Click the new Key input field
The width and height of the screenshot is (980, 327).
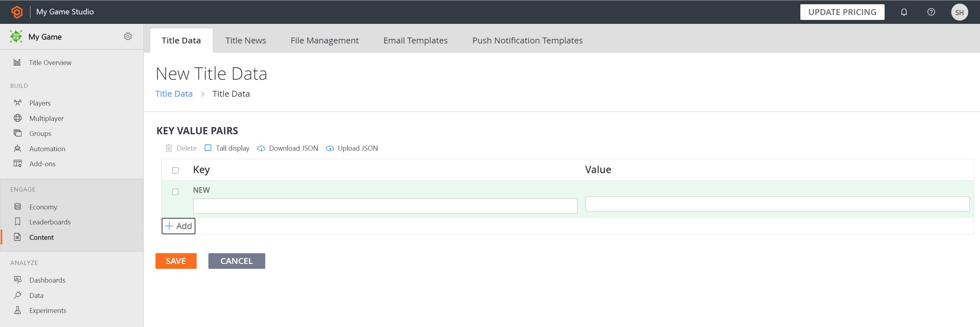click(384, 206)
